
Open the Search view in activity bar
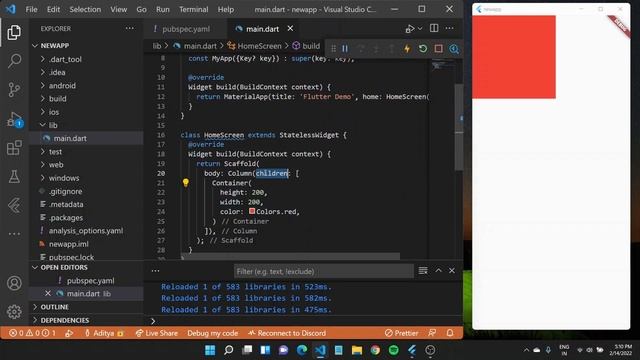pyautogui.click(x=14, y=61)
